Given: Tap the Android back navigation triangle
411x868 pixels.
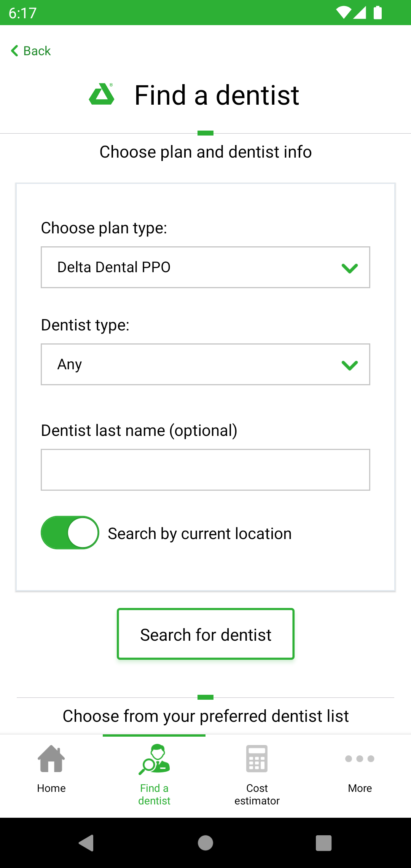Looking at the screenshot, I should click(x=86, y=843).
